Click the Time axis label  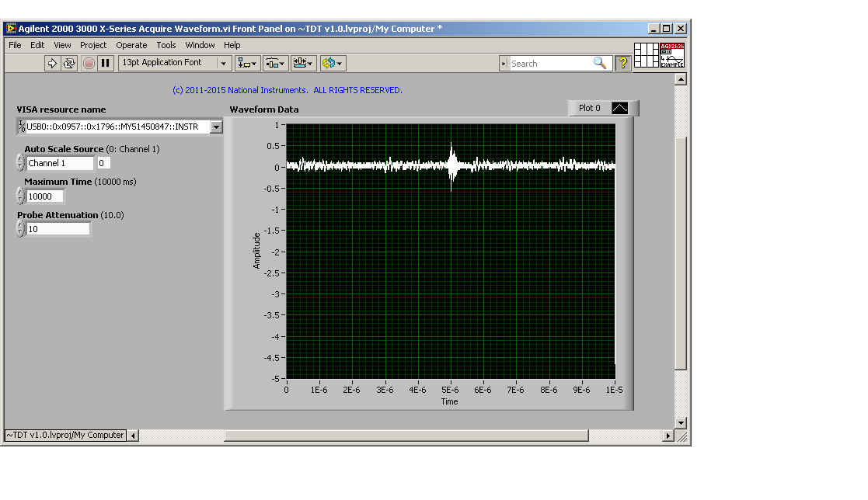click(449, 401)
